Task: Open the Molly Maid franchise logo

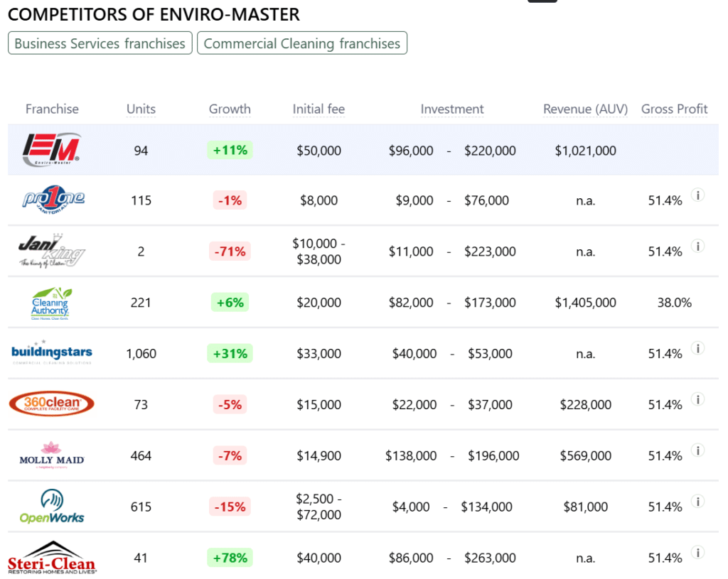Action: pos(51,455)
